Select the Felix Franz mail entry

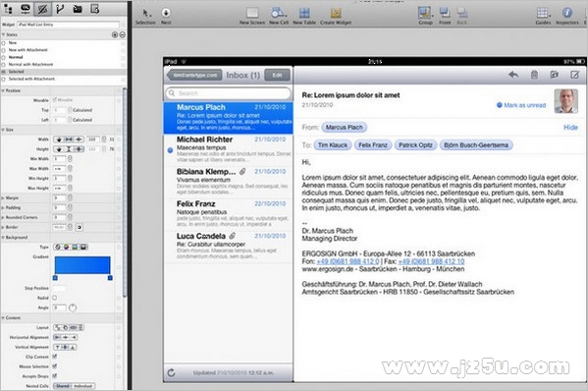click(x=228, y=214)
